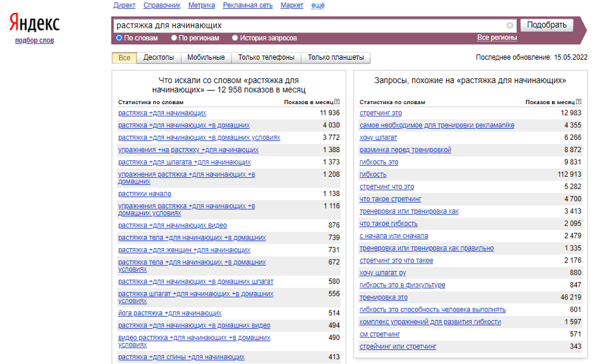Click the impressions value '112 913'
The width and height of the screenshot is (600, 364).
click(x=569, y=174)
